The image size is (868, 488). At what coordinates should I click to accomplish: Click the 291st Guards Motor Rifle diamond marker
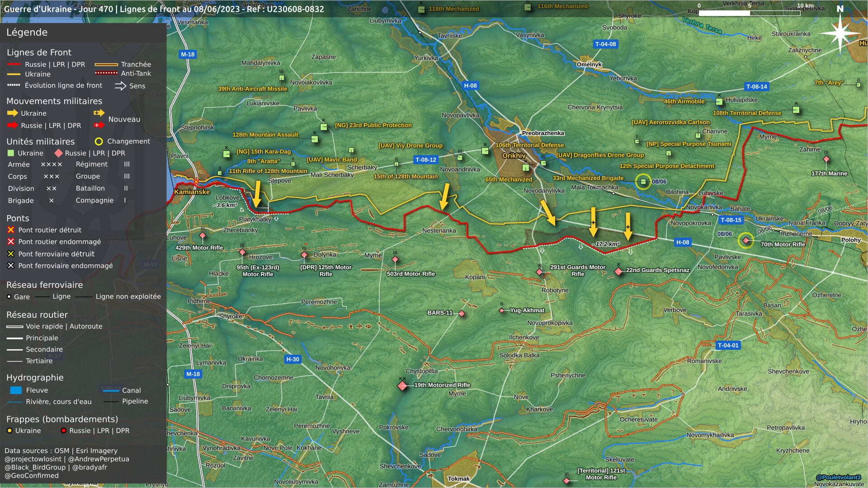539,272
